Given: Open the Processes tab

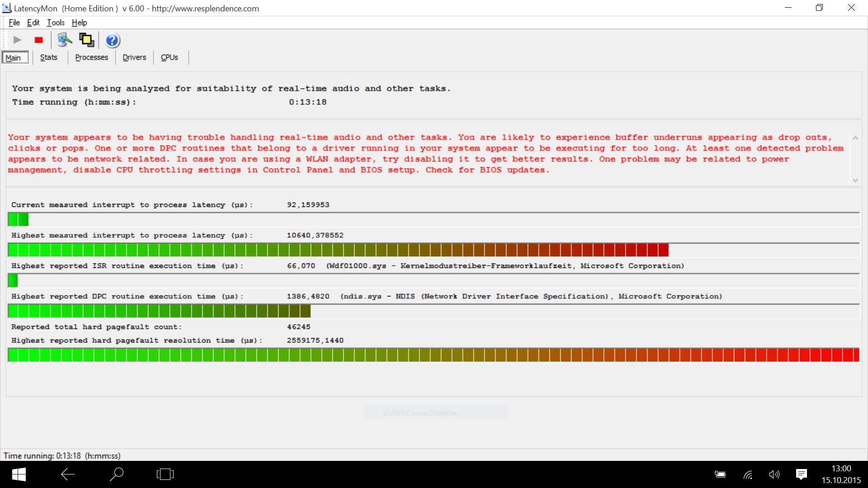Looking at the screenshot, I should (91, 57).
